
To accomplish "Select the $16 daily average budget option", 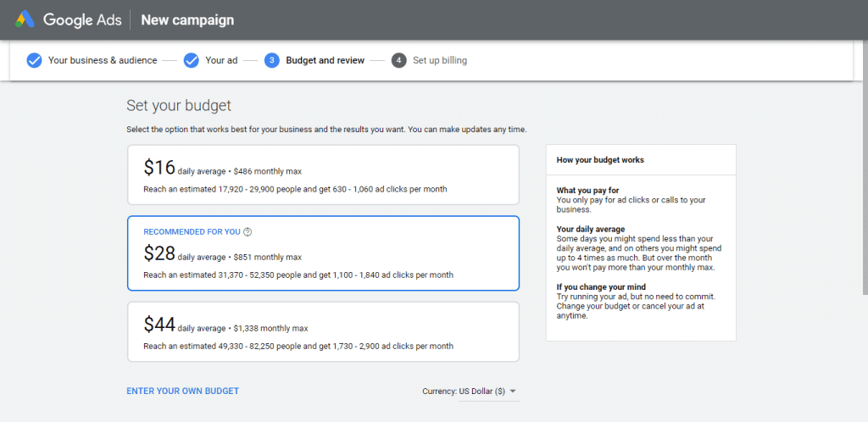I will point(322,175).
